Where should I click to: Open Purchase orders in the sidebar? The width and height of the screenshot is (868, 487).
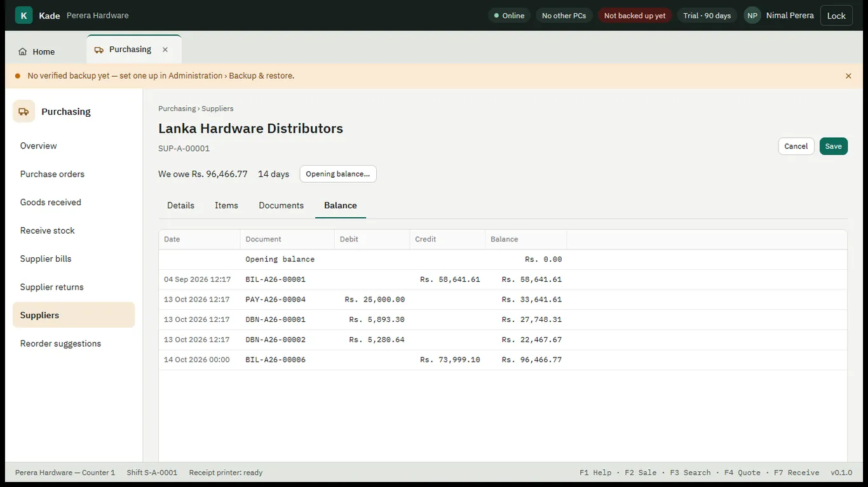coord(74,174)
